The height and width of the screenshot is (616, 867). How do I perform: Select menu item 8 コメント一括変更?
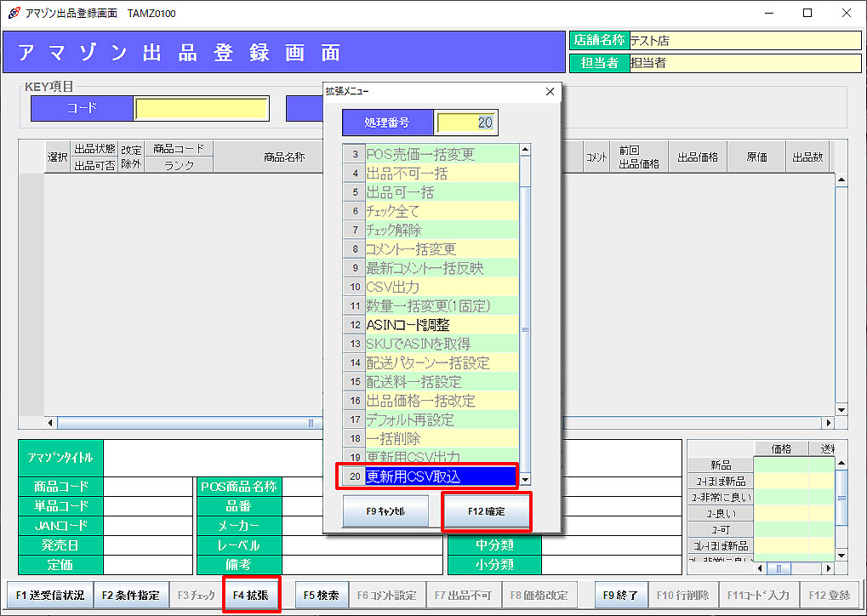pyautogui.click(x=441, y=248)
